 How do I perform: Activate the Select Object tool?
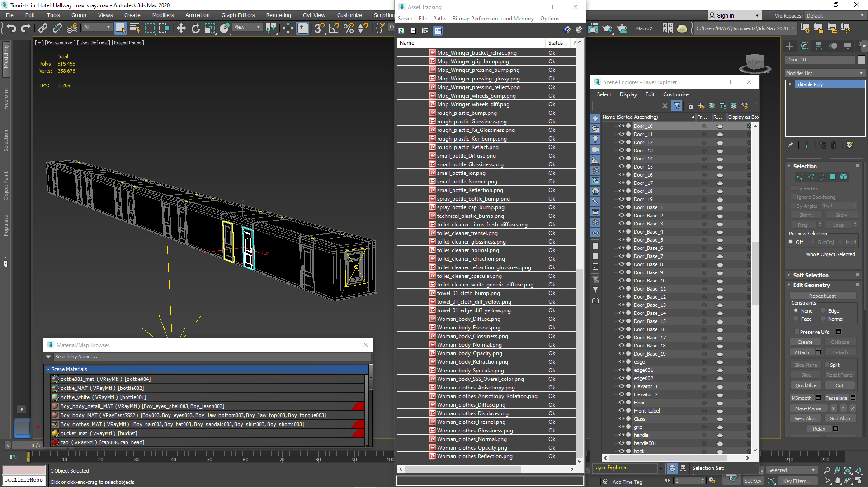(x=121, y=28)
